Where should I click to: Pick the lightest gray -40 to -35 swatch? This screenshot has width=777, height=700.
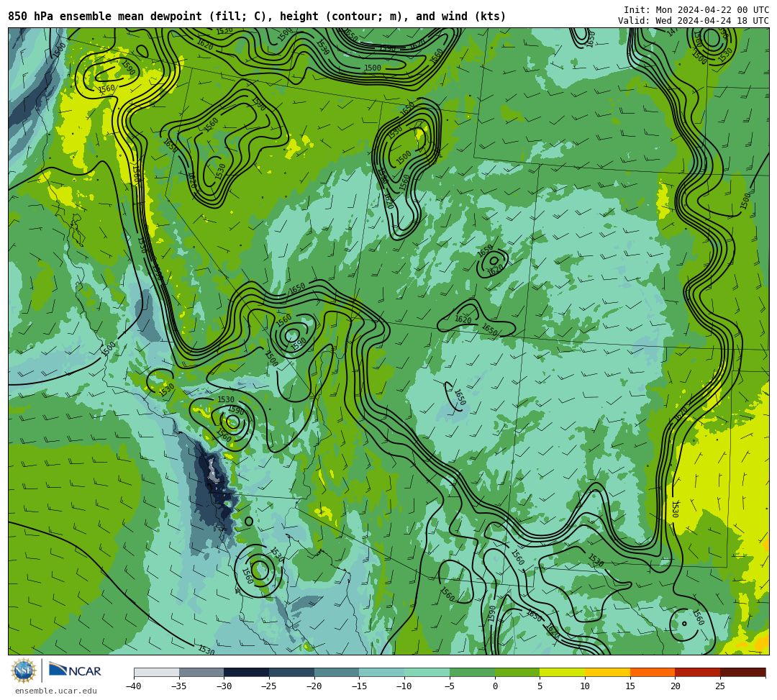coord(157,672)
